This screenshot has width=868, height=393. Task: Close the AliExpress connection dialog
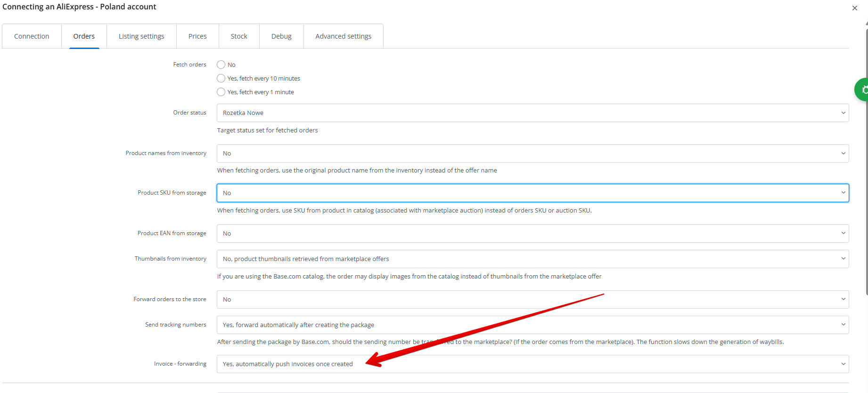tap(854, 8)
